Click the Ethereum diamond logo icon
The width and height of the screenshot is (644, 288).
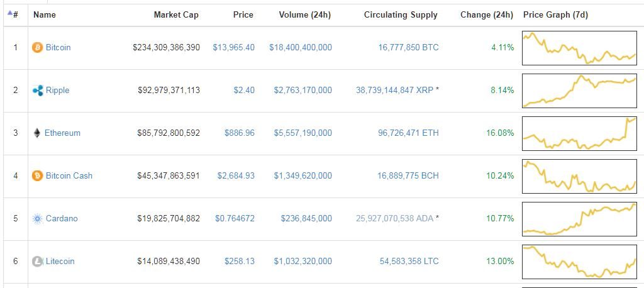38,133
